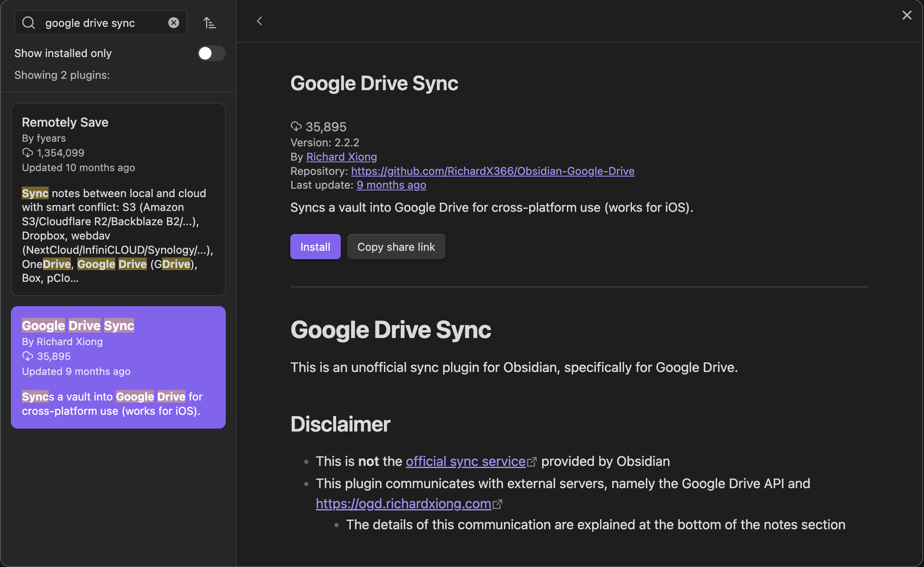Clear the plugin search query

(x=174, y=23)
